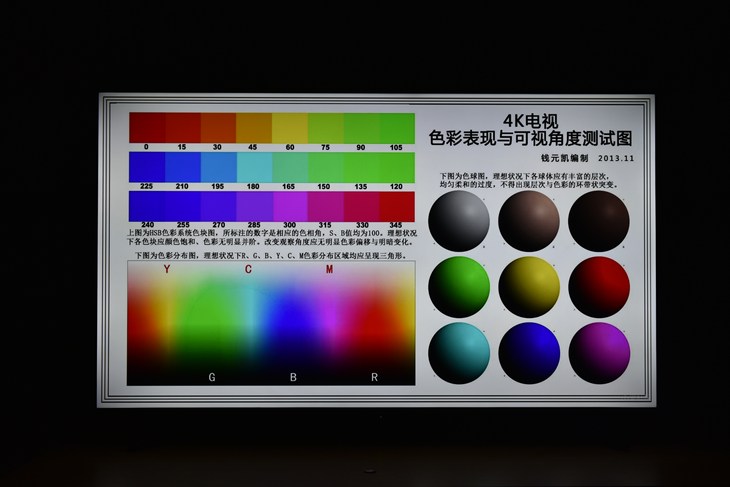Image resolution: width=730 pixels, height=487 pixels.
Task: Select the blue shaded sphere
Action: pos(529,353)
